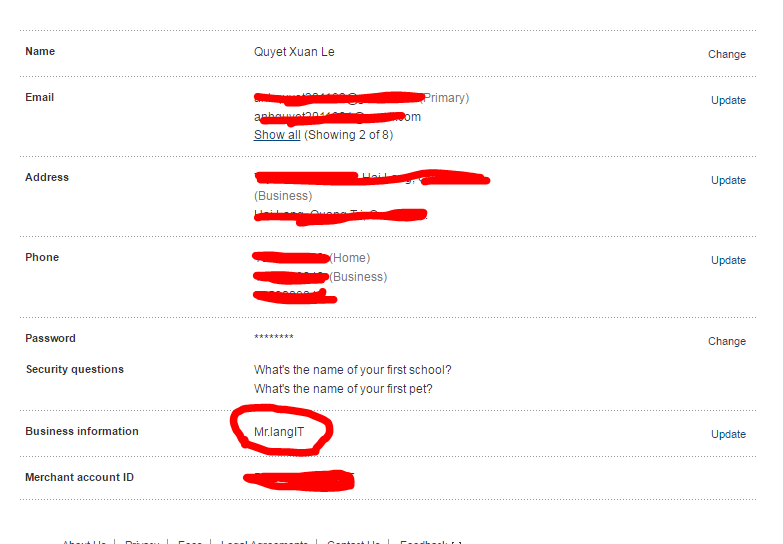
Task: Click Change link next to Name
Action: [x=727, y=54]
